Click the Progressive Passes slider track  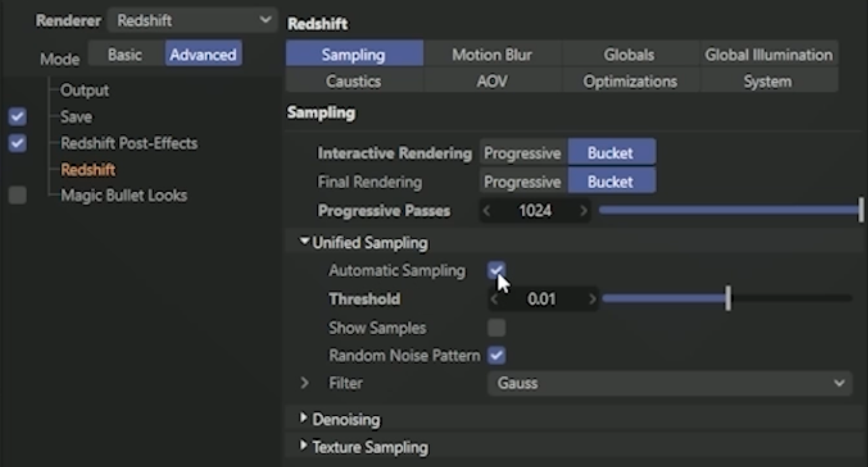coord(730,211)
